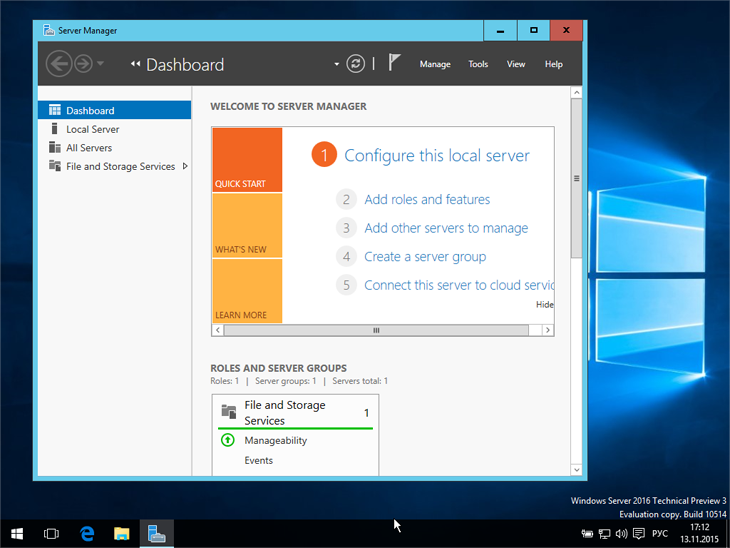Click the Back navigation arrow

[58, 64]
